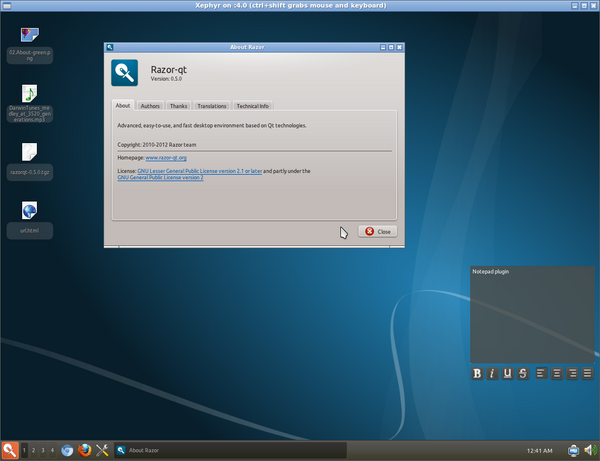Launch Firefox from the panel quicklaunch

pos(85,450)
